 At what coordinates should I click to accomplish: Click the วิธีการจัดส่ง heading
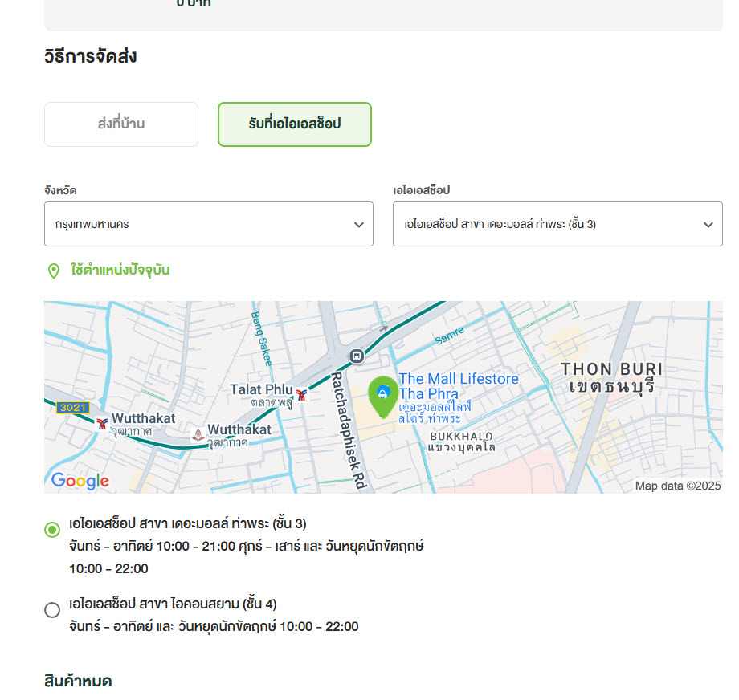(x=91, y=56)
